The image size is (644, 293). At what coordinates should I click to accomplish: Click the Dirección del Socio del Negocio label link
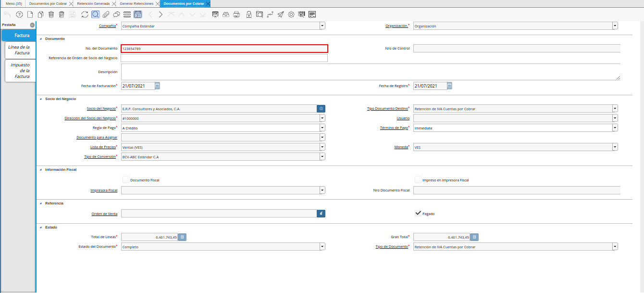point(90,118)
